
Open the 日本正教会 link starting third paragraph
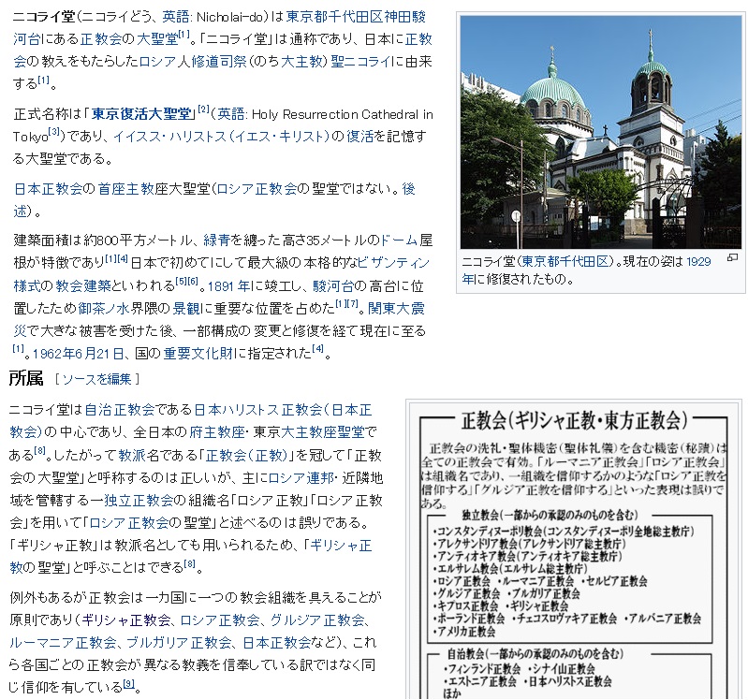pos(48,189)
